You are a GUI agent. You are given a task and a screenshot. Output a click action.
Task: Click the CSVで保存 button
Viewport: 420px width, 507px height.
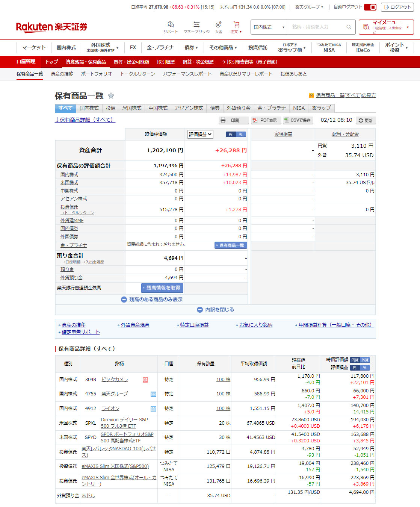coord(297,120)
